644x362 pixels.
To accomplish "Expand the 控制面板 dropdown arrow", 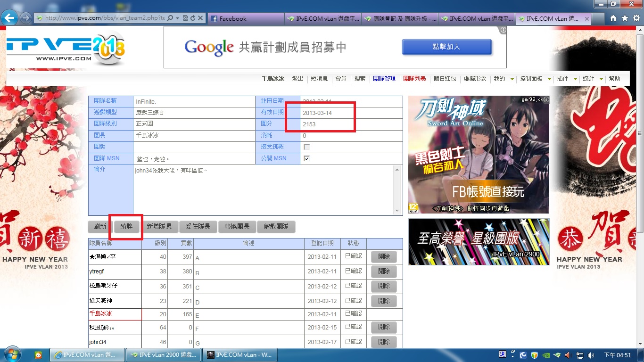I will (x=549, y=79).
